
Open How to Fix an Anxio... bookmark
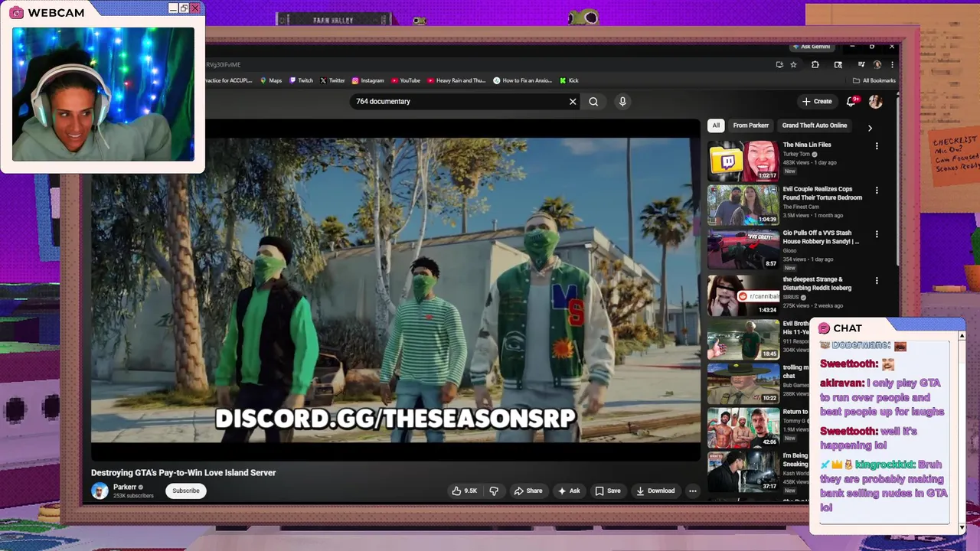tap(523, 80)
